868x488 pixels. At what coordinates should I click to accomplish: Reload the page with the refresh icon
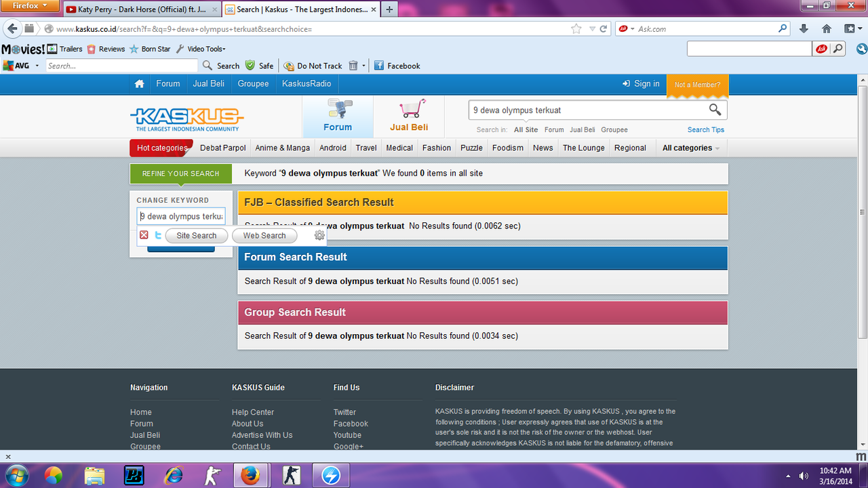[x=604, y=28]
